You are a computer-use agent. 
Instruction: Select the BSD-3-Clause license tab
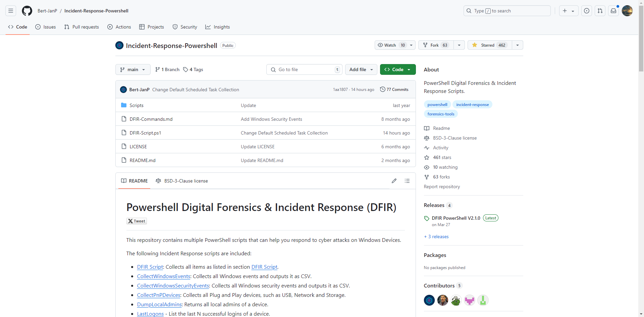(182, 181)
